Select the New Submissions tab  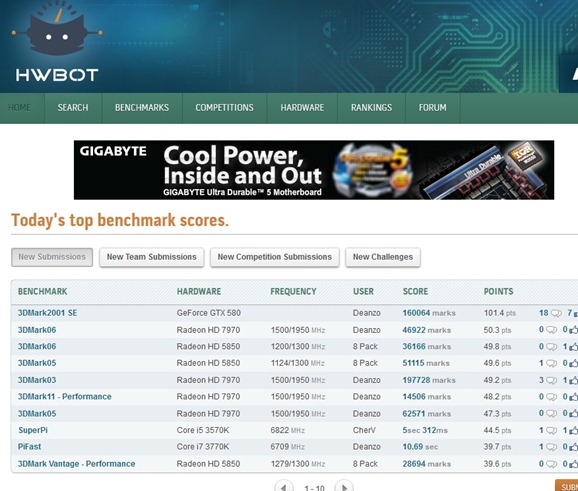tap(52, 257)
